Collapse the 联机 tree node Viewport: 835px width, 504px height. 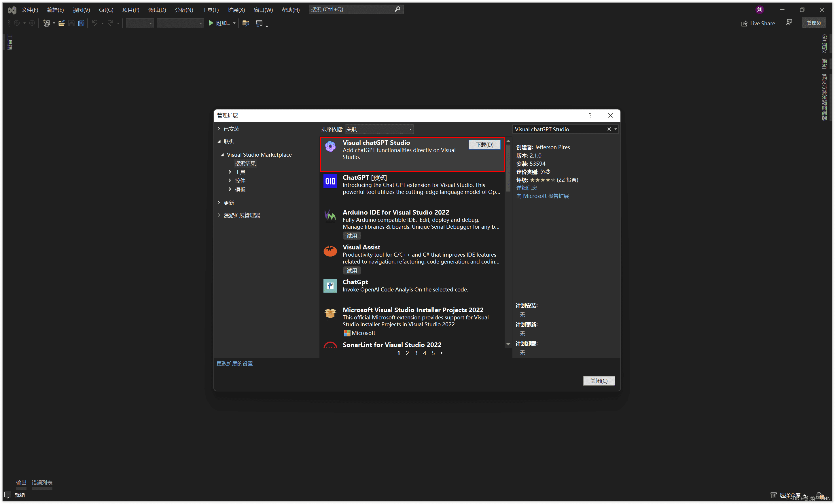coord(219,141)
